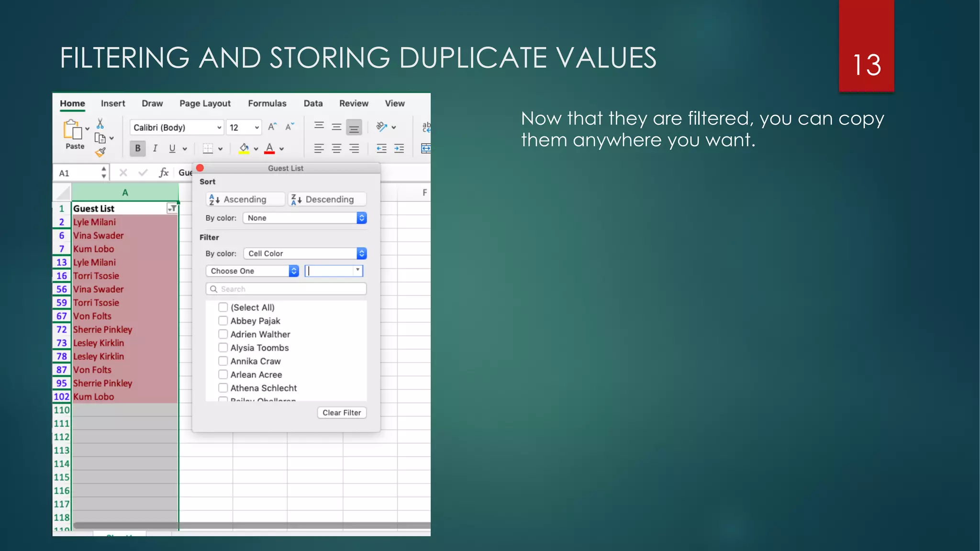
Task: Open the Filter By color Cell Color dropdown
Action: [x=305, y=253]
